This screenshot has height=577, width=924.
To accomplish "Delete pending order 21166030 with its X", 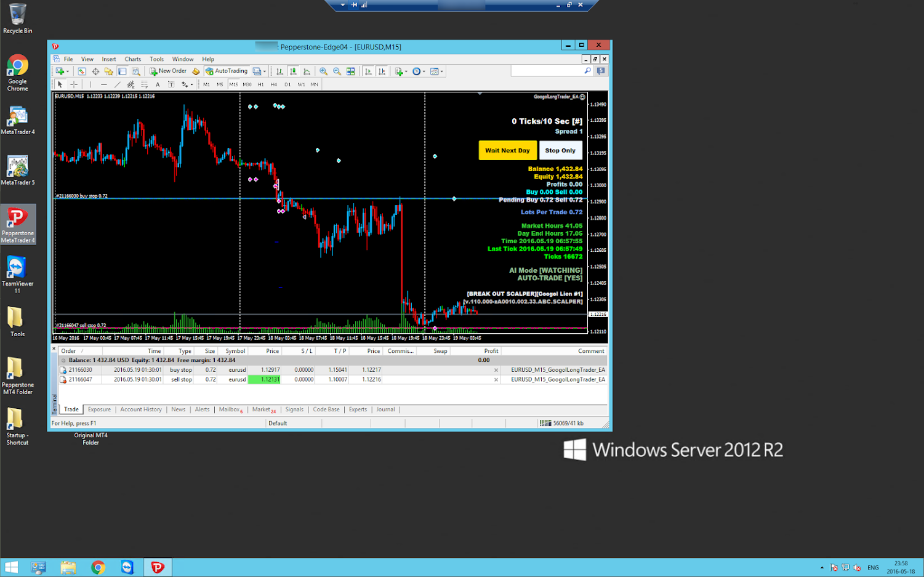I will (x=496, y=370).
